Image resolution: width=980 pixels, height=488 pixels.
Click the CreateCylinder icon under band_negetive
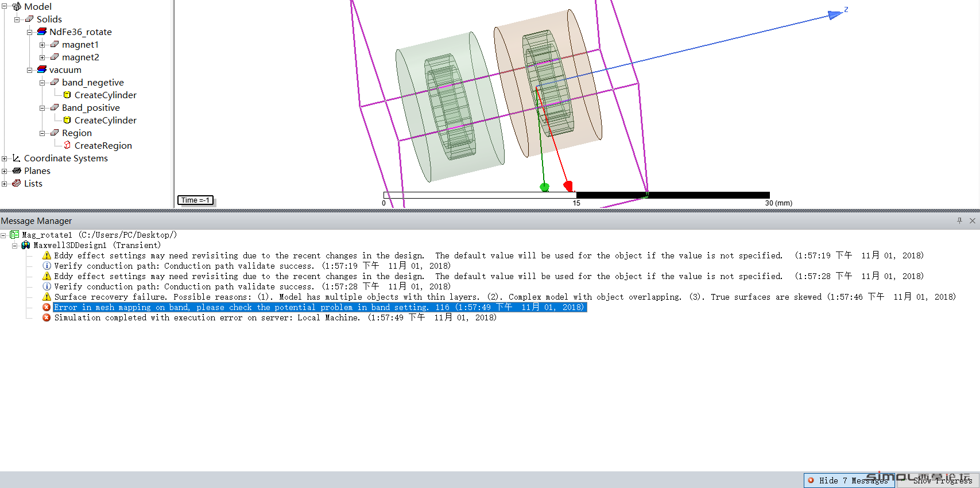67,95
